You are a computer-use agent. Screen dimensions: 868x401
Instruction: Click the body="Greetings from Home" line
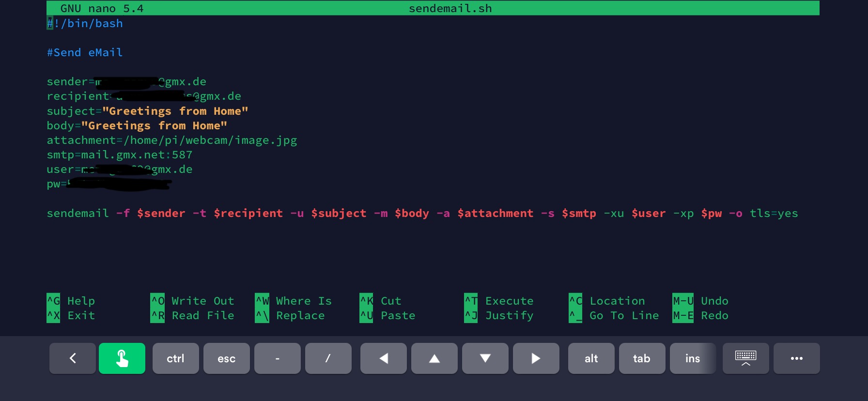(x=137, y=125)
